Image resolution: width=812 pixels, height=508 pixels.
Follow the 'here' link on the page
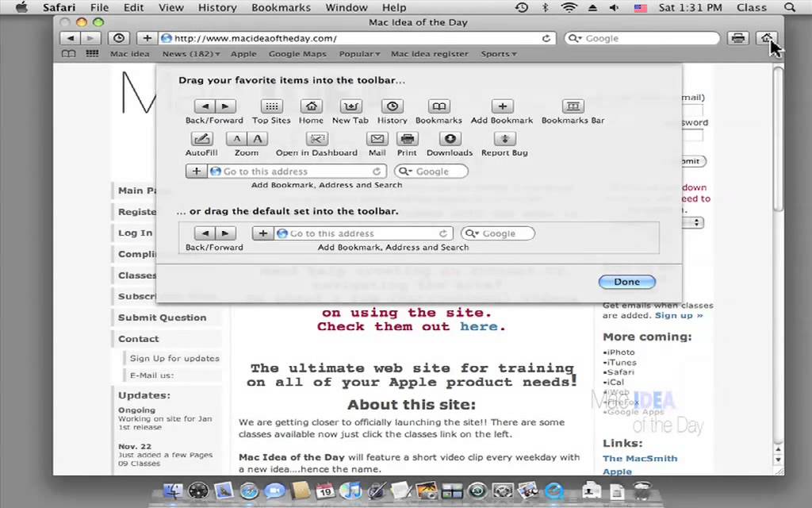click(479, 326)
